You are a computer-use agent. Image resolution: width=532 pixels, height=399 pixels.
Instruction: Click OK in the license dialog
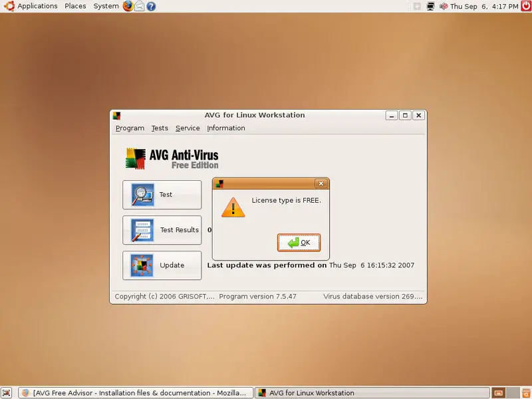tap(299, 243)
